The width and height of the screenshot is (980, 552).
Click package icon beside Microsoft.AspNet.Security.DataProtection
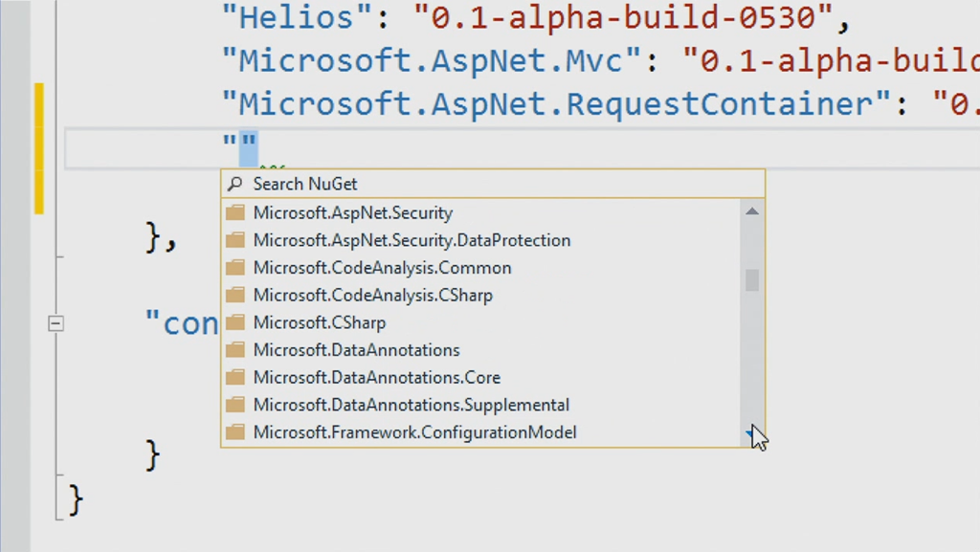click(x=235, y=240)
